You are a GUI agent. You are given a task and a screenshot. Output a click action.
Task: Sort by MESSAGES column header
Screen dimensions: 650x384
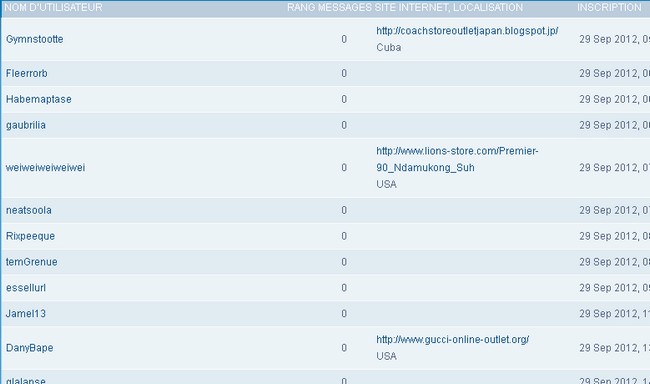click(345, 7)
